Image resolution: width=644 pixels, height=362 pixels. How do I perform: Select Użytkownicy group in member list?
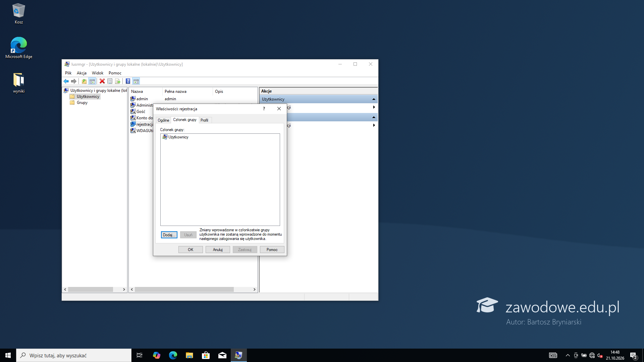click(x=175, y=137)
